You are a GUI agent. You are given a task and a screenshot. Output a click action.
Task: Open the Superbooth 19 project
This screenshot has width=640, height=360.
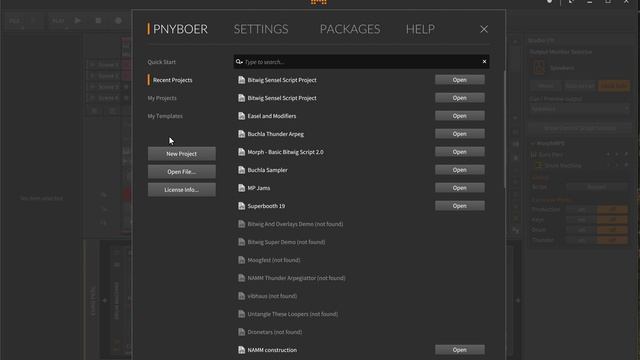point(460,206)
